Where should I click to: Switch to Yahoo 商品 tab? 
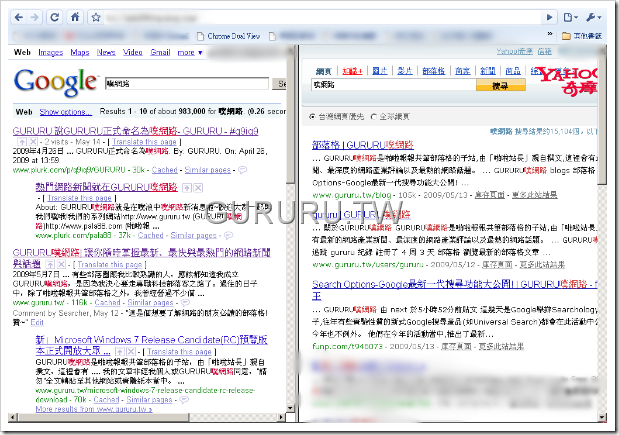click(513, 71)
